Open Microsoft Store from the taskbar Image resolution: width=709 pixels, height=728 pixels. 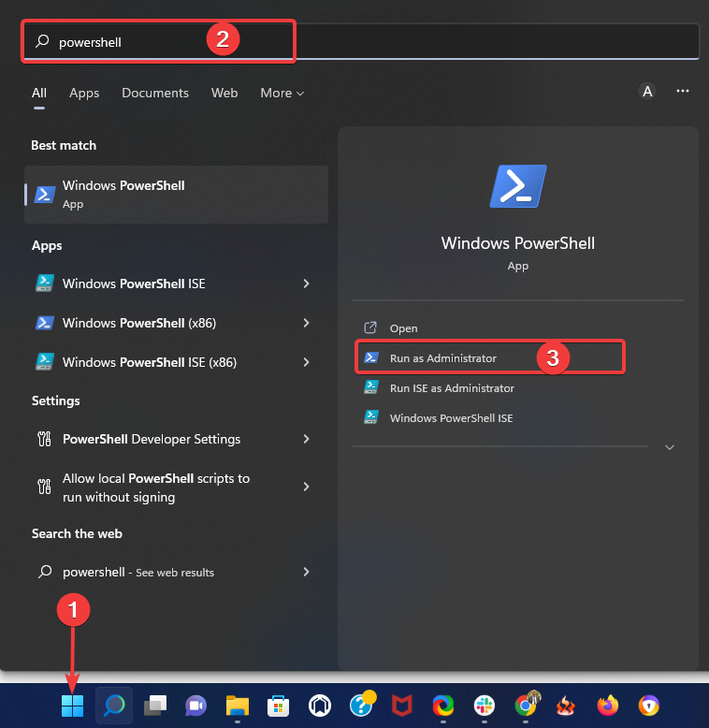pos(278,706)
